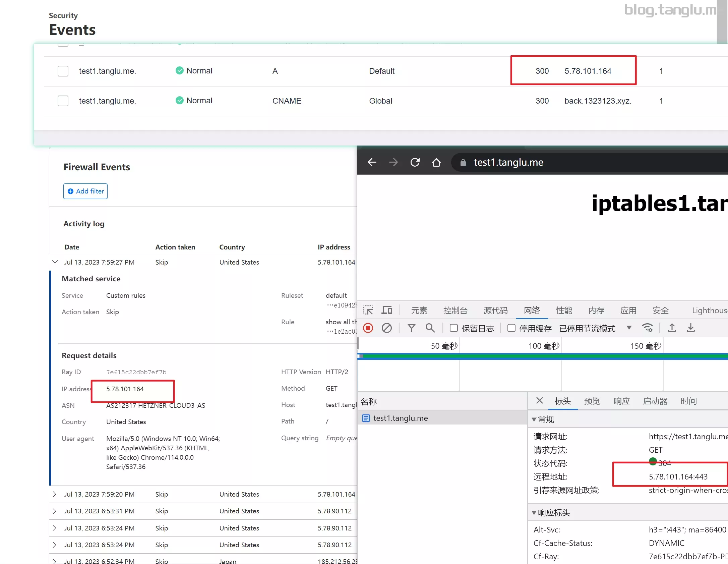Click the browser reload icon

[x=415, y=162]
